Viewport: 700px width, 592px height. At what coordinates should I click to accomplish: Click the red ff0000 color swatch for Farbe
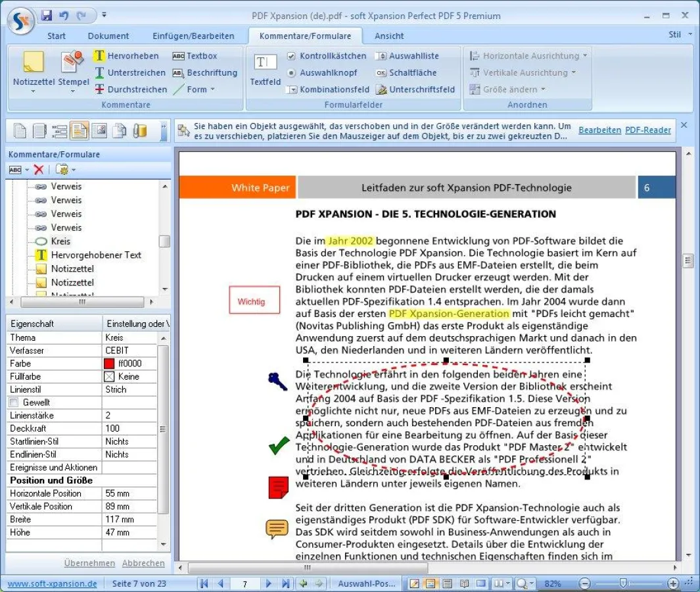pos(110,363)
